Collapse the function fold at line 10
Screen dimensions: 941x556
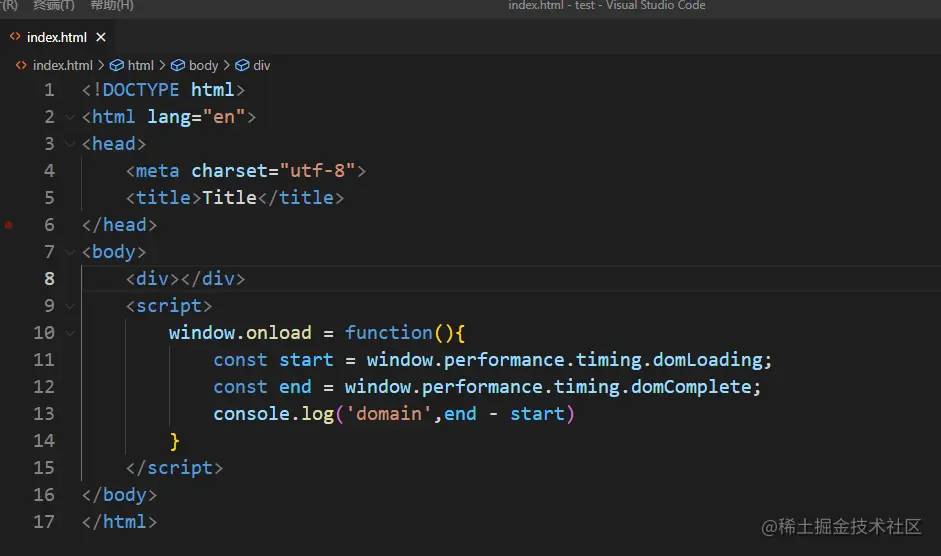[x=70, y=333]
